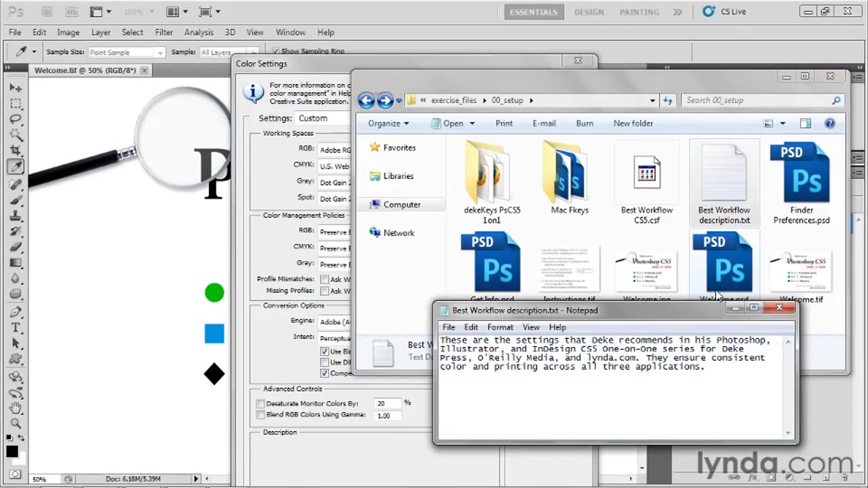The width and height of the screenshot is (868, 488).
Task: Toggle Profile Mismatches Ask When Opening checkbox
Action: [x=325, y=279]
